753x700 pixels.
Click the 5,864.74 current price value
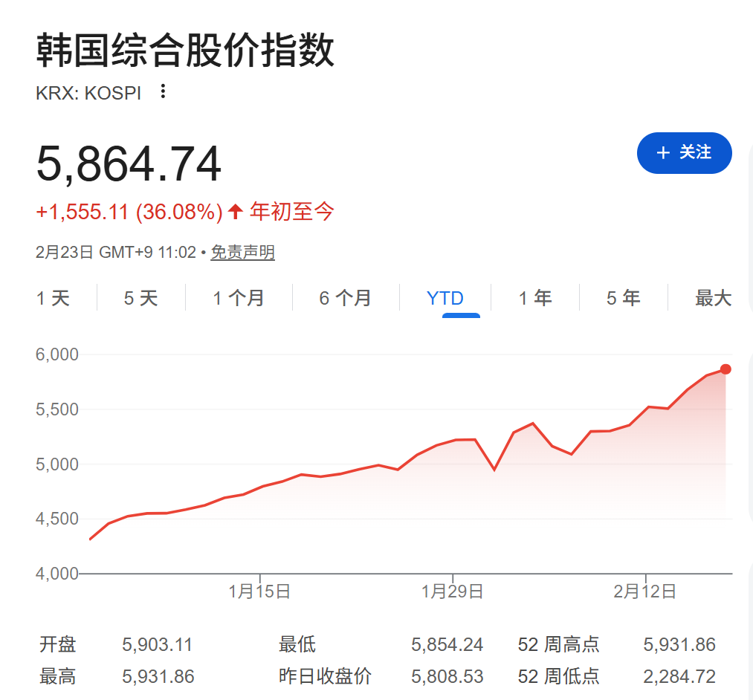(x=129, y=163)
